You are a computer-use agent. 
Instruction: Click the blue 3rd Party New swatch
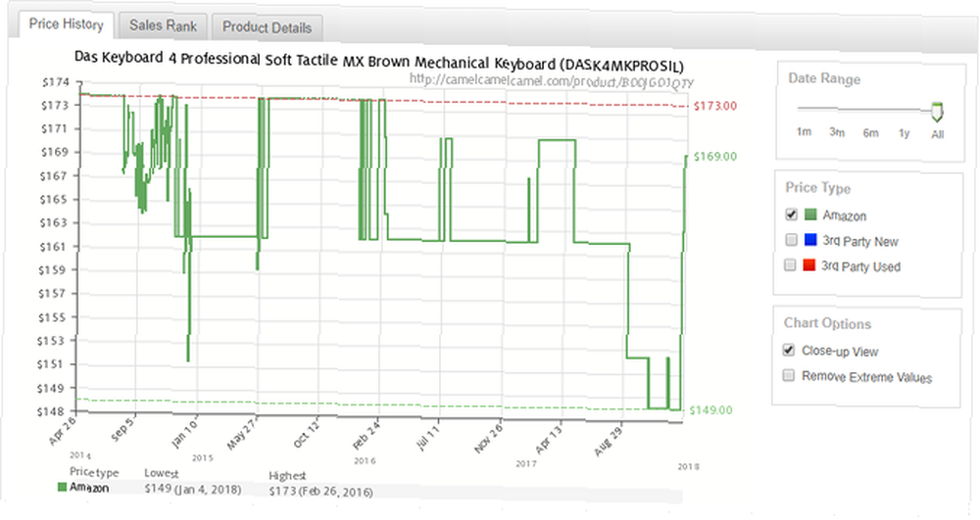click(x=810, y=240)
